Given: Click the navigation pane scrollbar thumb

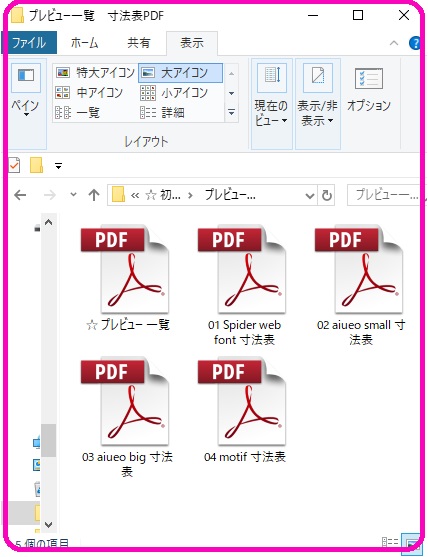Looking at the screenshot, I should click(x=49, y=440).
